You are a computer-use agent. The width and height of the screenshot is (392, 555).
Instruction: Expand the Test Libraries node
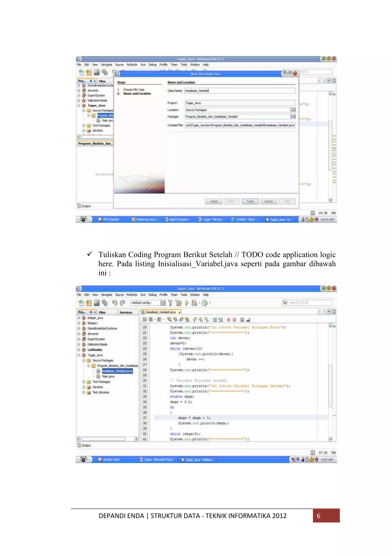click(84, 392)
